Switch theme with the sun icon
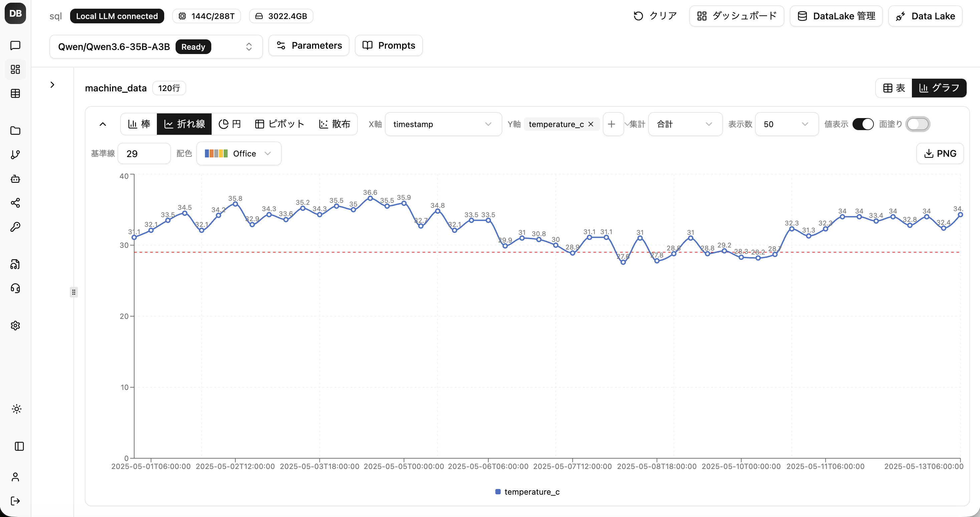This screenshot has height=517, width=980. click(x=16, y=409)
